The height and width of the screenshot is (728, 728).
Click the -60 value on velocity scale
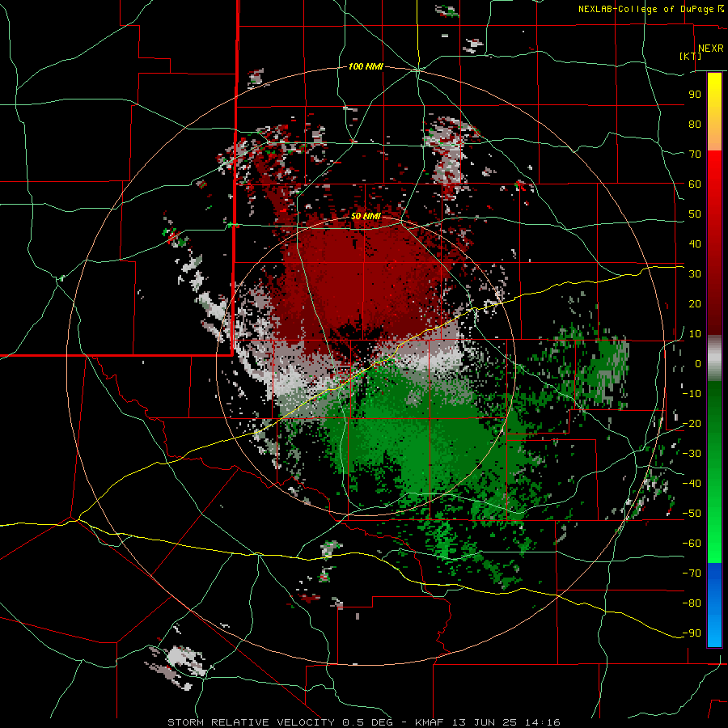(692, 544)
